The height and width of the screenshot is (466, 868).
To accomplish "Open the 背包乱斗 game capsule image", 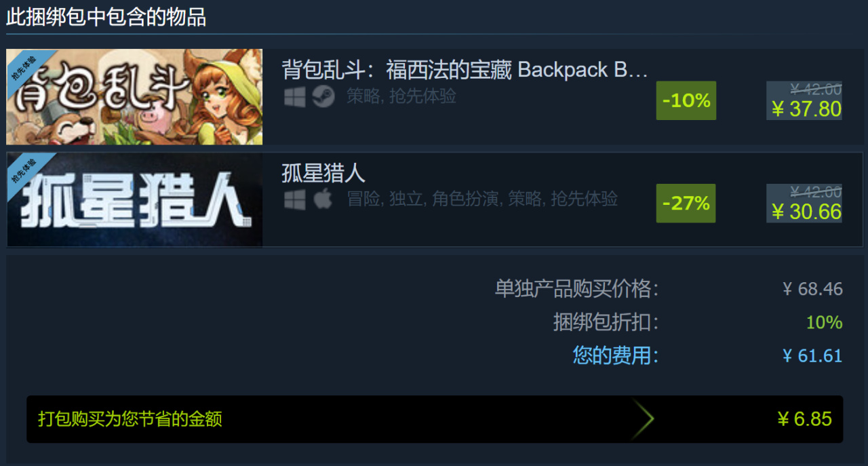I will [134, 96].
